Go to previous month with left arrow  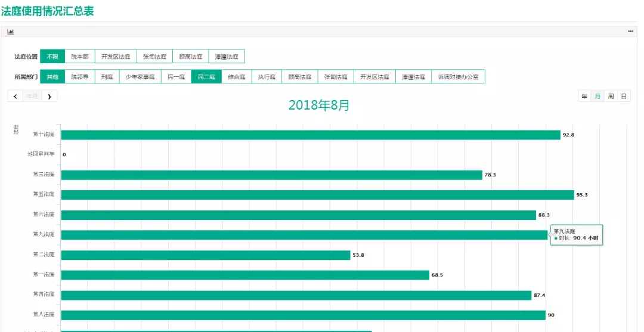click(x=15, y=97)
